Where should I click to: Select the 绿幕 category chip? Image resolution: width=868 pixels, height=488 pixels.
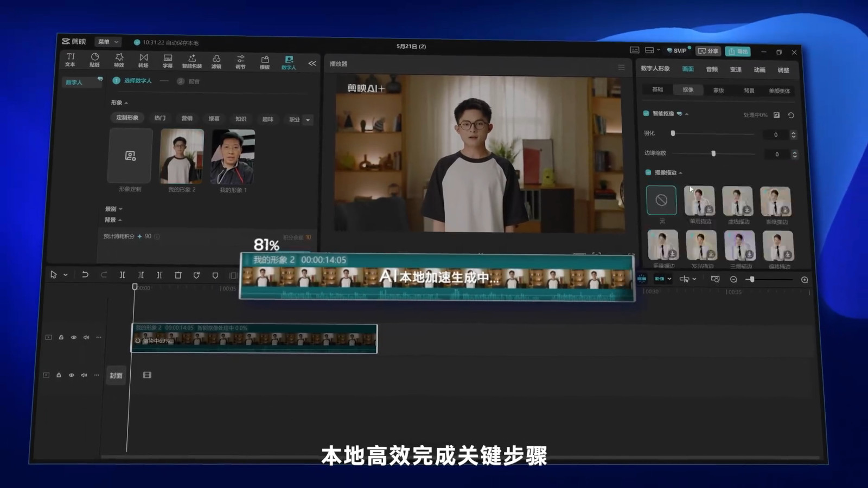(x=214, y=118)
